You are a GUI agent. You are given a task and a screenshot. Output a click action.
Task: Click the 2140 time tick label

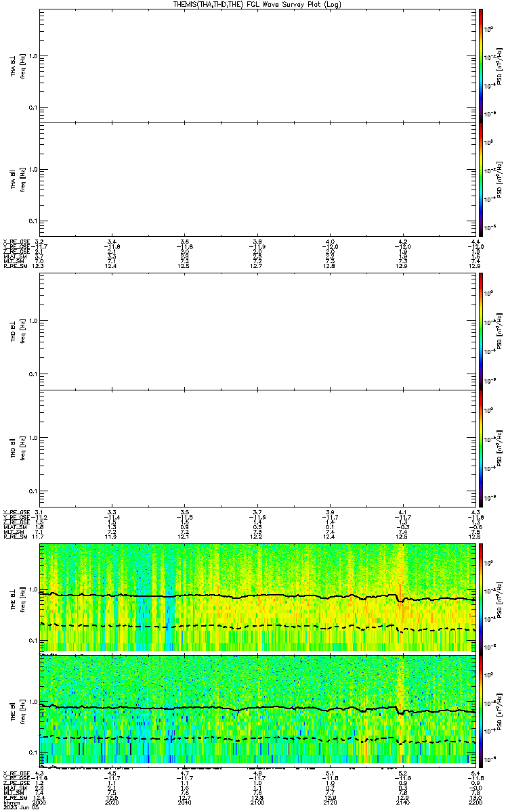click(402, 801)
